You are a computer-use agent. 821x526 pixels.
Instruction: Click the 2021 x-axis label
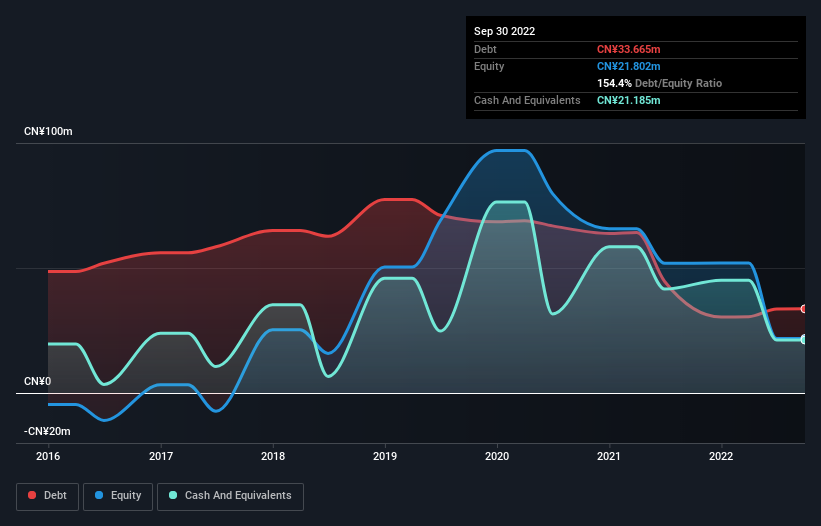pos(609,456)
